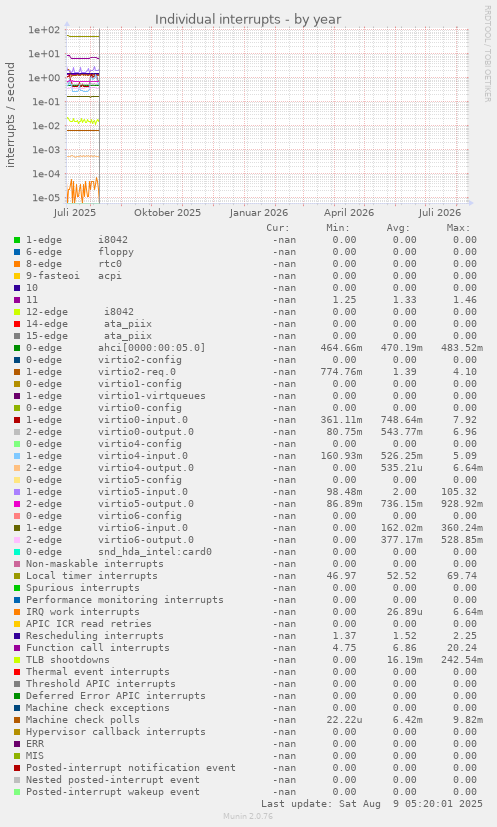Click the yellow acpi legend color square

(17, 276)
